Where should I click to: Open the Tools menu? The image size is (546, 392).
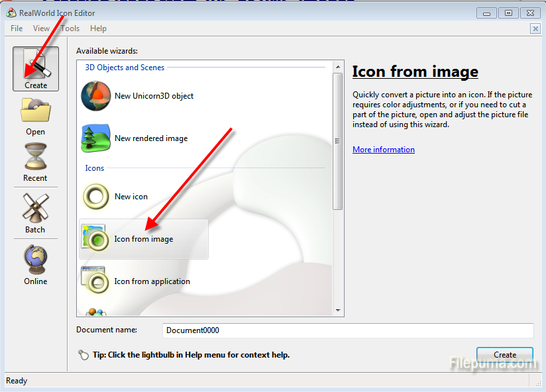tap(70, 28)
